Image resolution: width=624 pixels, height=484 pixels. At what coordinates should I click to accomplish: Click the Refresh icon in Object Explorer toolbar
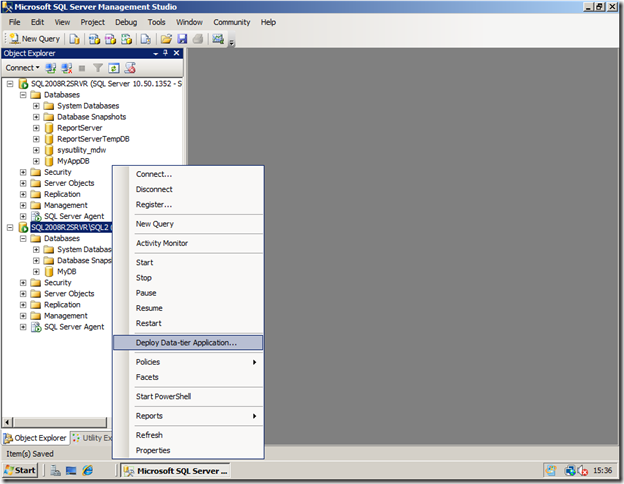pyautogui.click(x=114, y=68)
